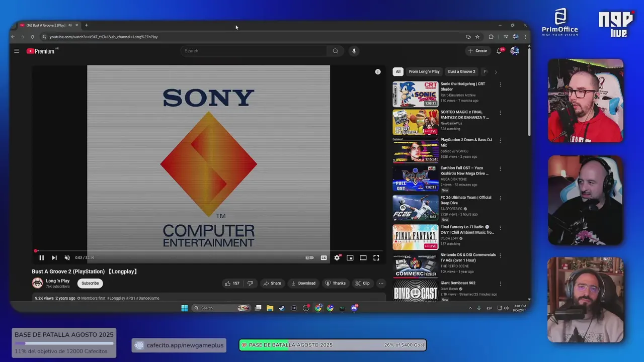Viewport: 644px width, 362px height.
Task: Skip to the next video
Action: [54, 258]
